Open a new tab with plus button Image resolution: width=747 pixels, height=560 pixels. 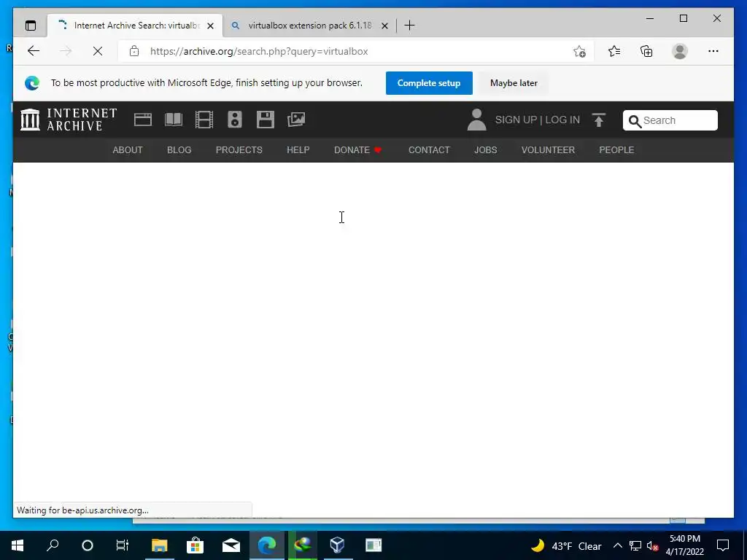point(409,26)
